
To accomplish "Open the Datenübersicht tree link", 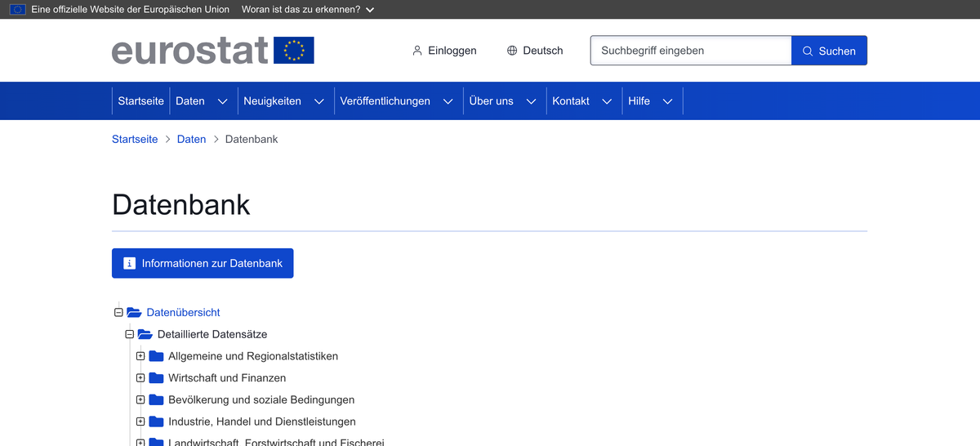I will click(x=183, y=312).
